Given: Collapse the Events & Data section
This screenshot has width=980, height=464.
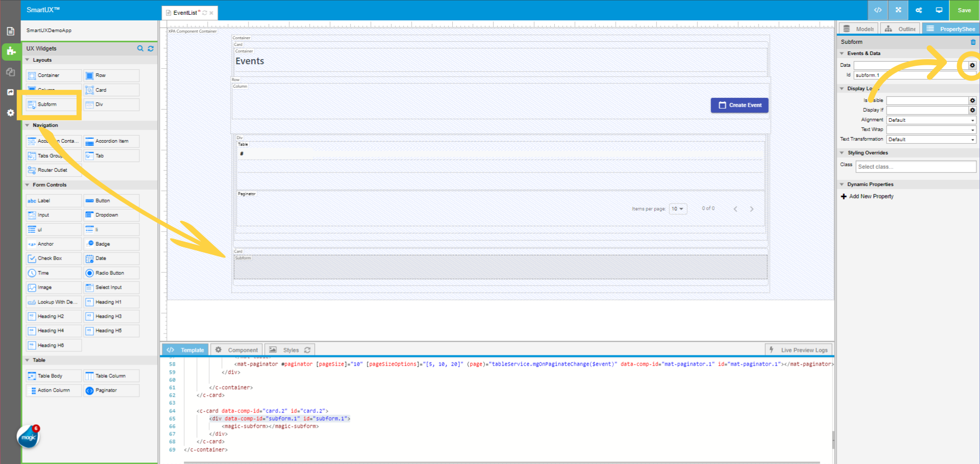Looking at the screenshot, I should (842, 53).
